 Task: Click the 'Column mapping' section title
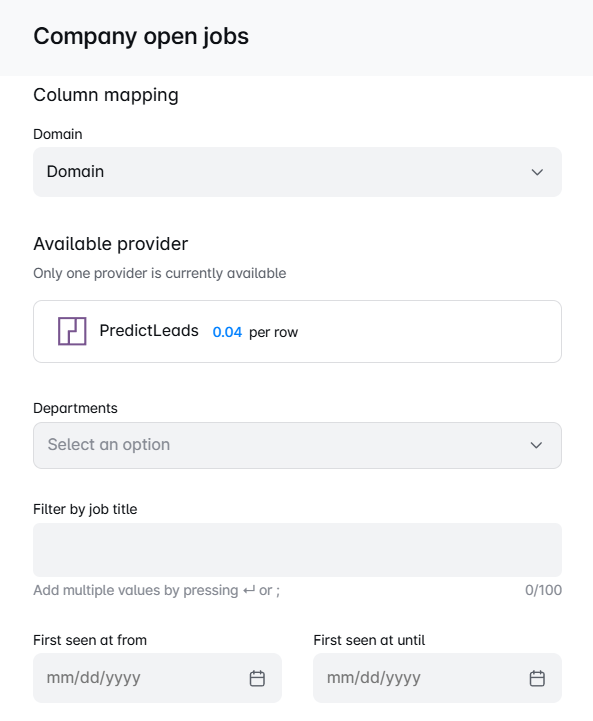(106, 95)
